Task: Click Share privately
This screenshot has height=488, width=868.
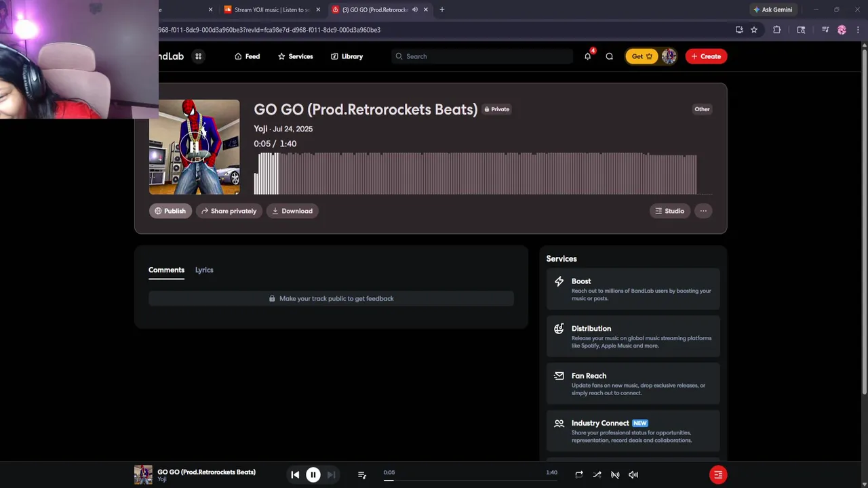Action: [x=229, y=211]
